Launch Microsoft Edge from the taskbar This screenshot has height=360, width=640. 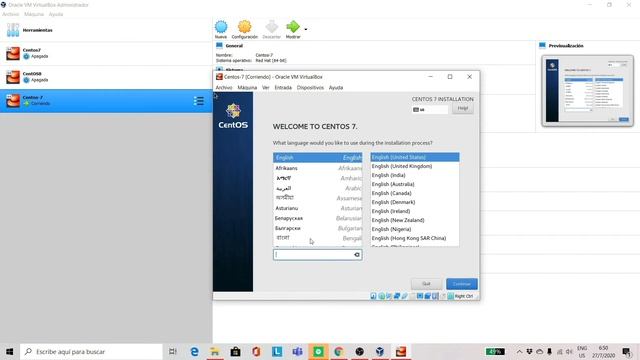click(195, 351)
